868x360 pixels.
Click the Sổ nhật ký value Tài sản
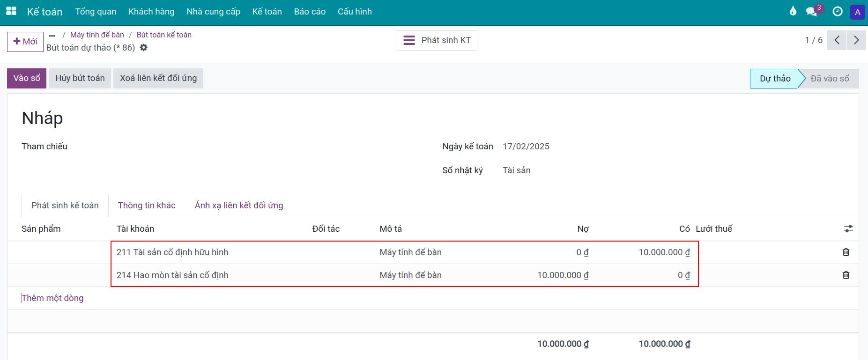[x=517, y=170]
